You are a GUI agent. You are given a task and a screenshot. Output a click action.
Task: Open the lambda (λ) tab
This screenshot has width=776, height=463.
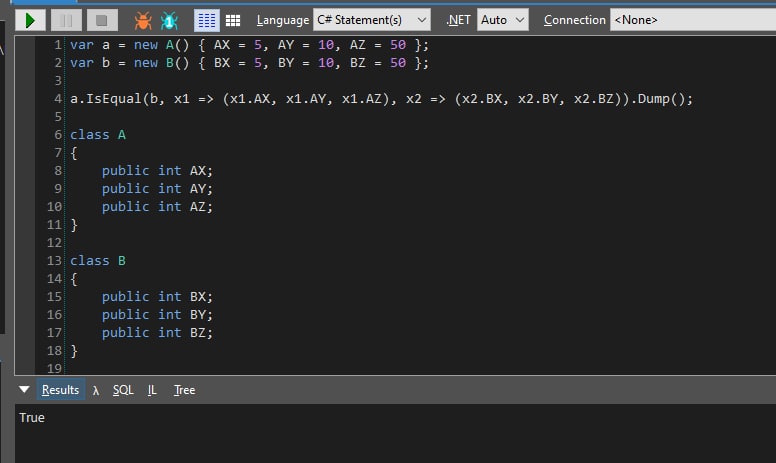pos(96,390)
